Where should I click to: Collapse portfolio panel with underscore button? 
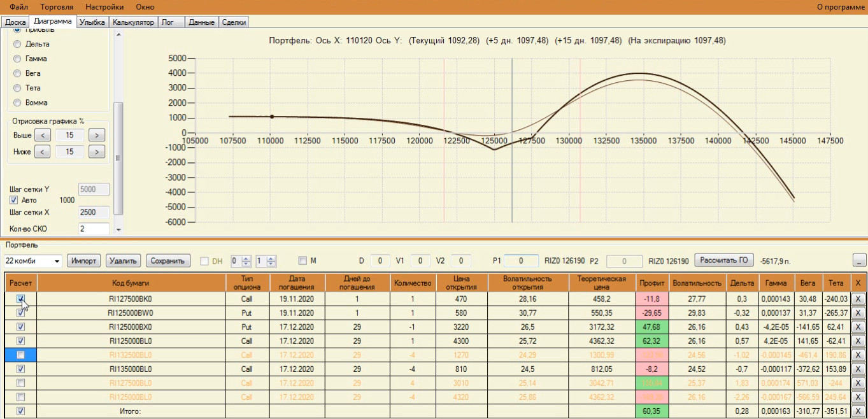pos(859,260)
